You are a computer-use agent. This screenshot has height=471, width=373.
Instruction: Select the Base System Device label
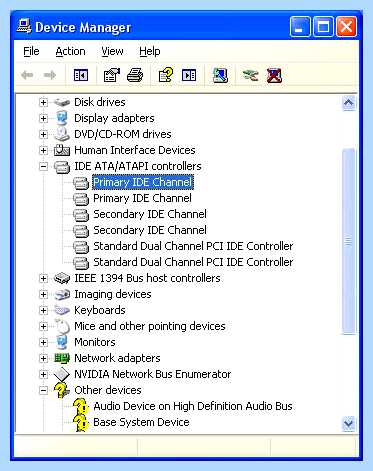141,422
